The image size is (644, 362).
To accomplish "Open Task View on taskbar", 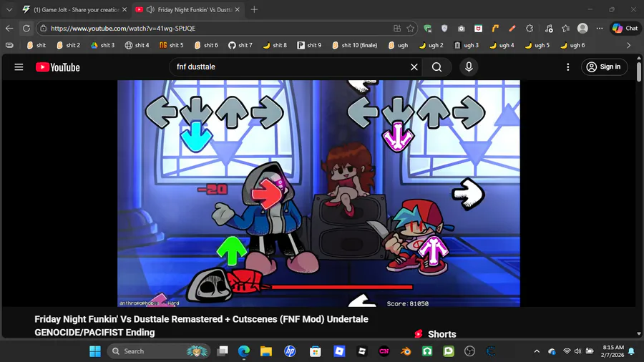I will point(223,351).
